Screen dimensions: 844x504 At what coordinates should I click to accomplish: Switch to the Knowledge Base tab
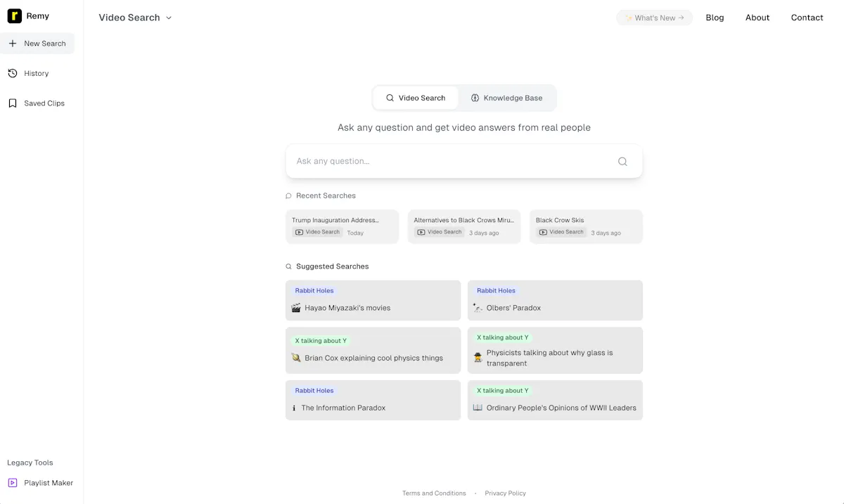[x=507, y=98]
